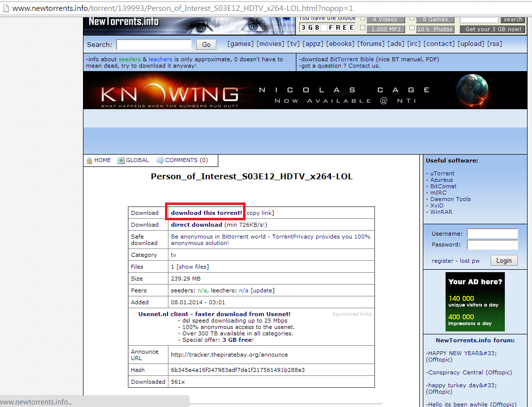Open the Daemon Tools software link
This screenshot has height=407, width=532.
pos(450,199)
